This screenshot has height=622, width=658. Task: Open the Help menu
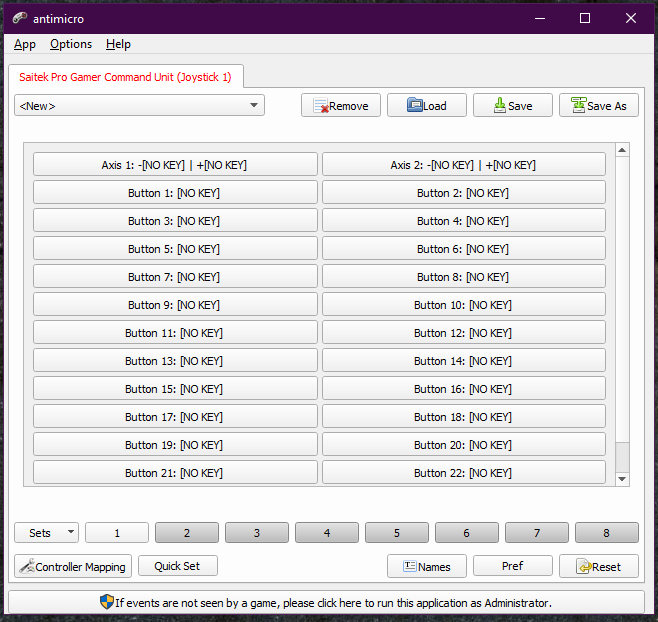pos(118,44)
